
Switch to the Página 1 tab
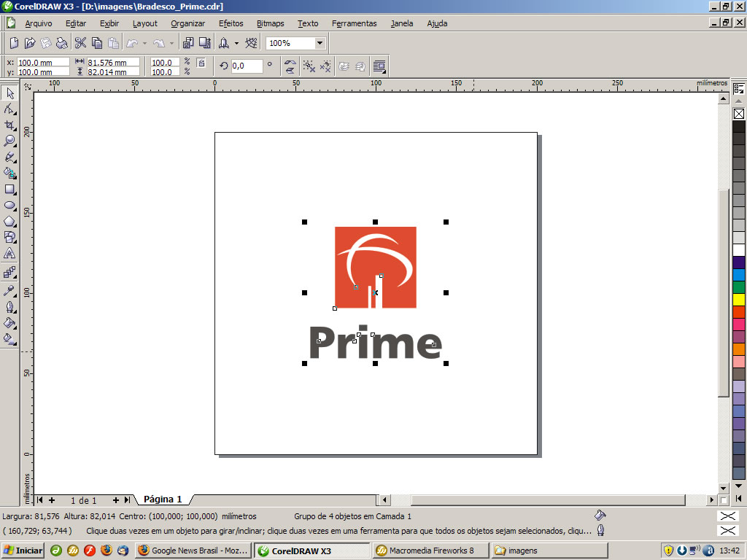click(163, 499)
